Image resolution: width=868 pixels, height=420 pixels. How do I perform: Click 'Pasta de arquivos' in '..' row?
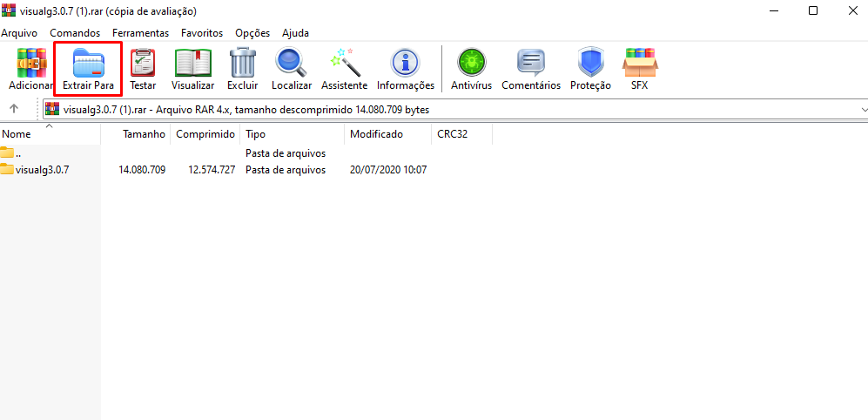point(286,153)
